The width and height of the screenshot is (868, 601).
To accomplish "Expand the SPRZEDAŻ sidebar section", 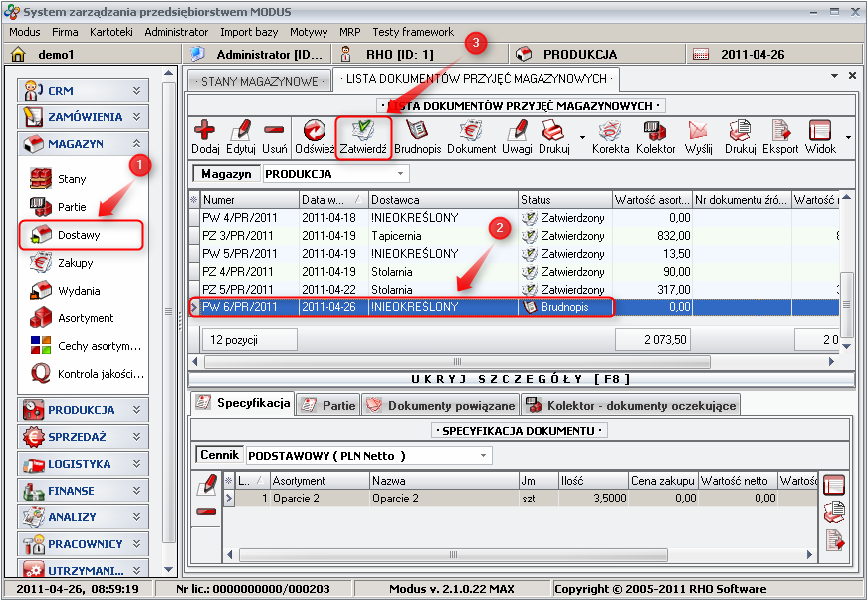I will tap(84, 437).
